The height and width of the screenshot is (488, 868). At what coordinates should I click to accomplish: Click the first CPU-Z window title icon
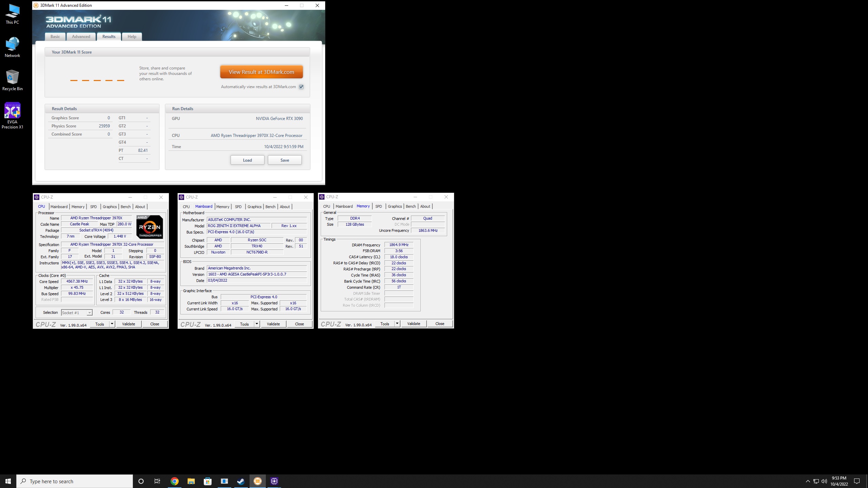[37, 197]
